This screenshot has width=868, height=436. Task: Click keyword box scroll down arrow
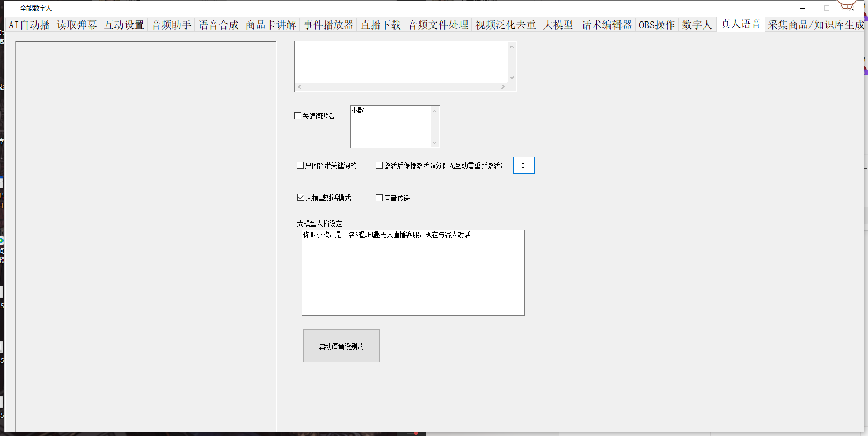435,143
